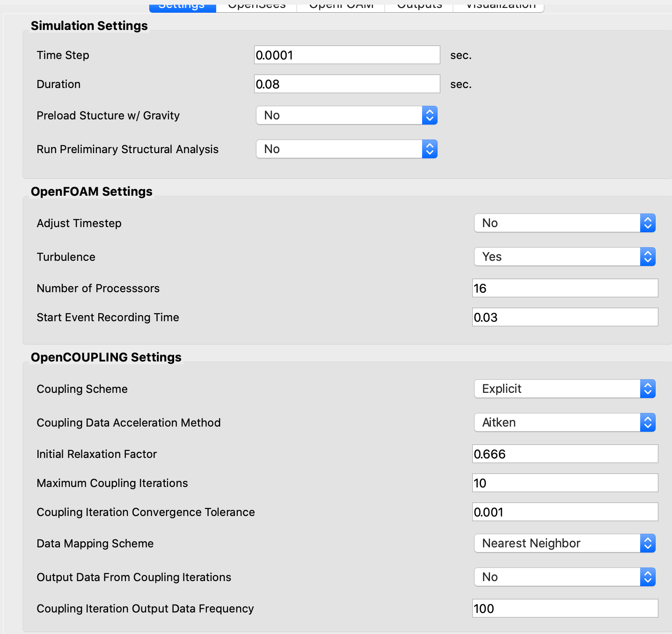The image size is (672, 634).
Task: Click the Output Data From Coupling Iterations label
Action: coord(134,577)
